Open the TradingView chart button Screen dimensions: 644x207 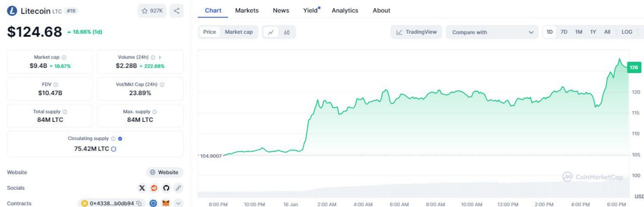(417, 32)
